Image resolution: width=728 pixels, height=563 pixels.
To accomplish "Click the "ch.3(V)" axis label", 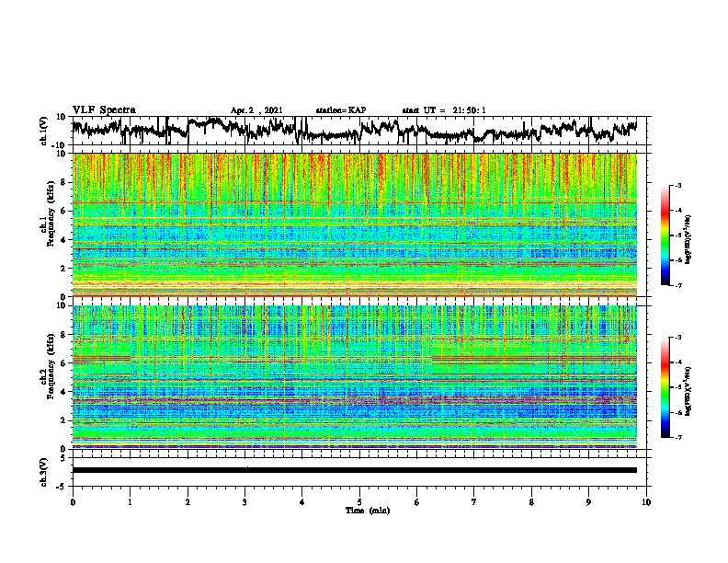I will point(44,473).
